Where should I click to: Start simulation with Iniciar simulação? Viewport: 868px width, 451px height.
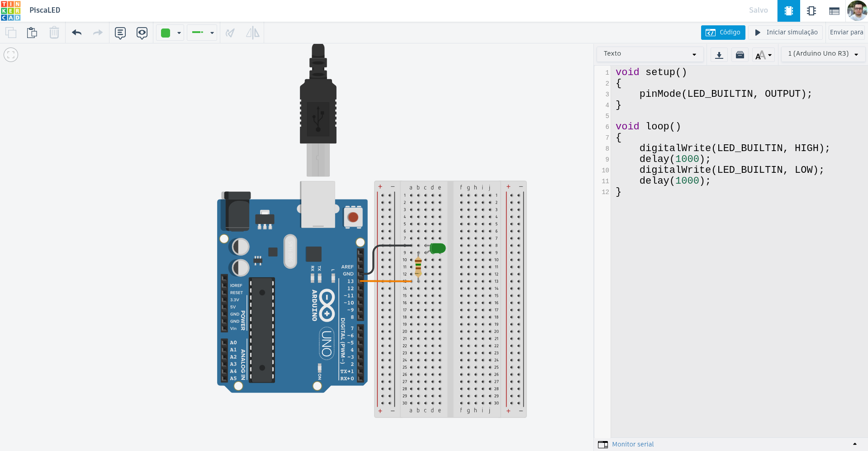coord(785,33)
